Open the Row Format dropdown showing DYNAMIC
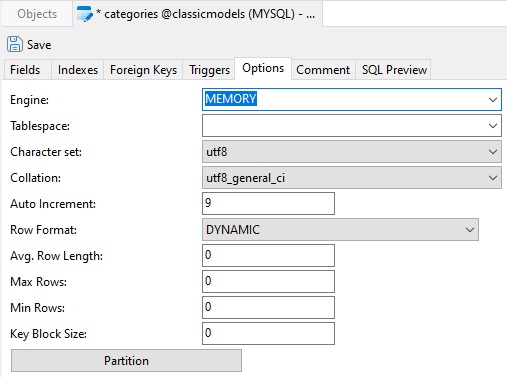This screenshot has width=507, height=377. 340,230
